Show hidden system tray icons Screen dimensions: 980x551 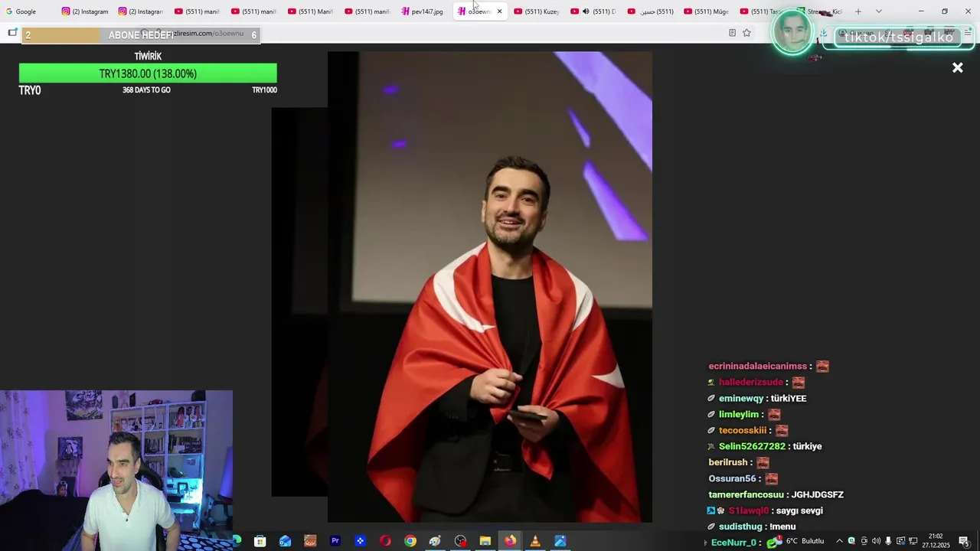839,541
